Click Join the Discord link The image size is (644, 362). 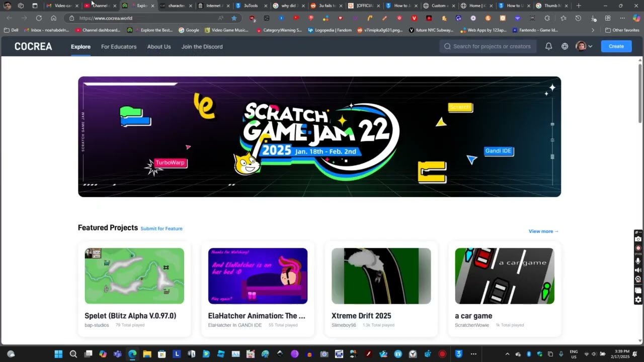tap(202, 47)
